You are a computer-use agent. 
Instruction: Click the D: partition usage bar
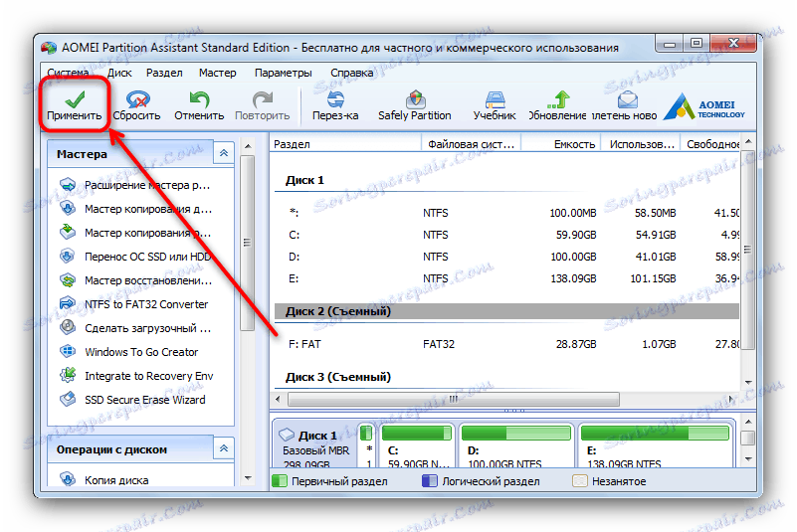point(516,433)
